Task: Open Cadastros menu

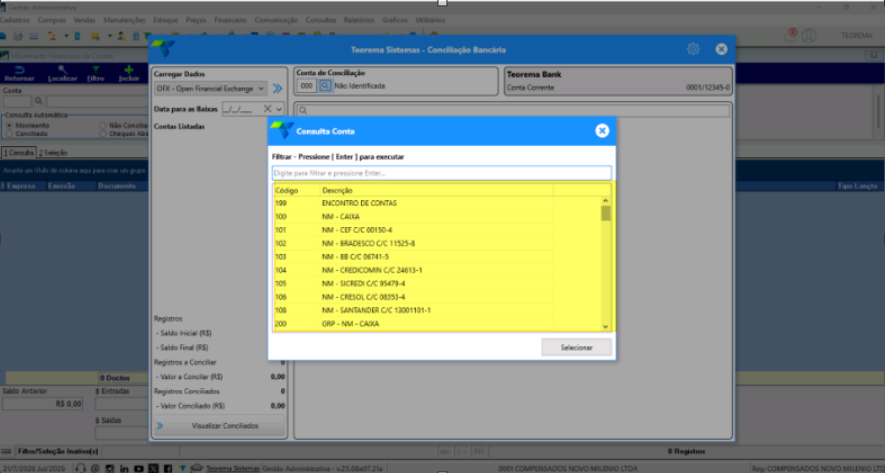Action: click(x=15, y=20)
